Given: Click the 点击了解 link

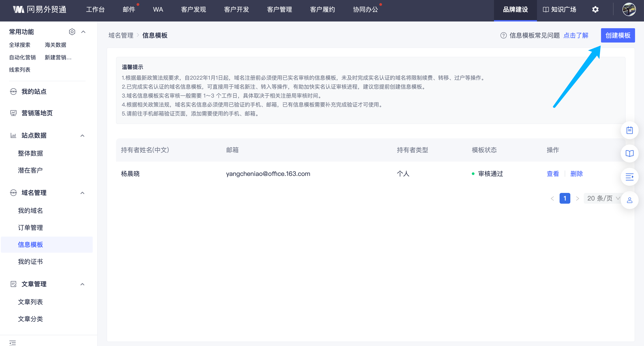Looking at the screenshot, I should coord(576,36).
